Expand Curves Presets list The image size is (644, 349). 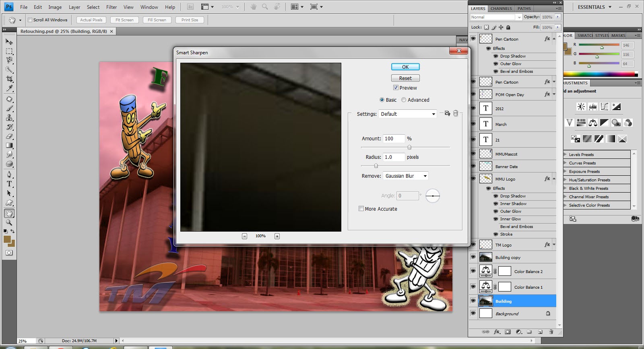pos(566,163)
